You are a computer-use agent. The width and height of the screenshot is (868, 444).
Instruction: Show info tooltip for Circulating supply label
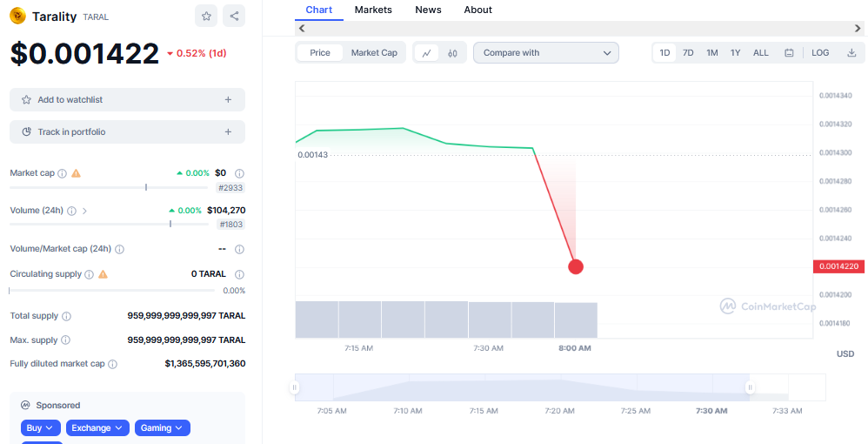pos(89,274)
